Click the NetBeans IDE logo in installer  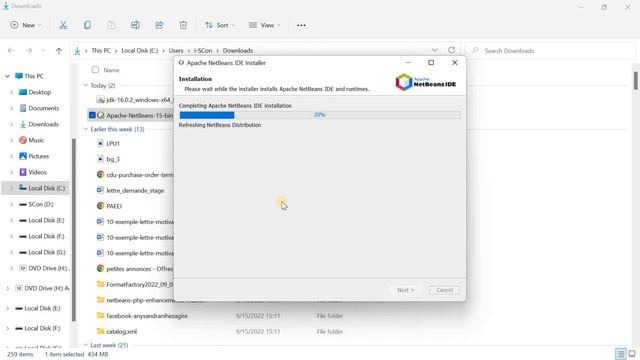(426, 82)
